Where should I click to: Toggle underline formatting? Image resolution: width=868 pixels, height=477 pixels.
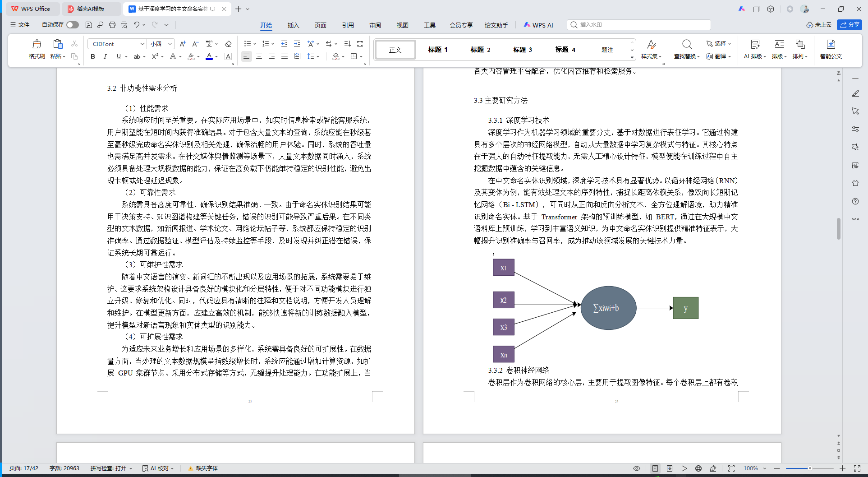119,56
